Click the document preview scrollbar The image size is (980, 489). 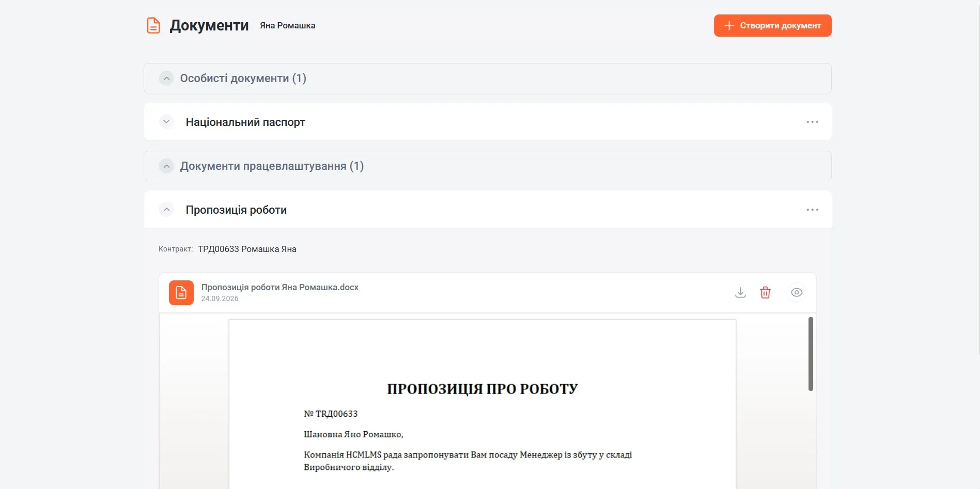pyautogui.click(x=811, y=354)
